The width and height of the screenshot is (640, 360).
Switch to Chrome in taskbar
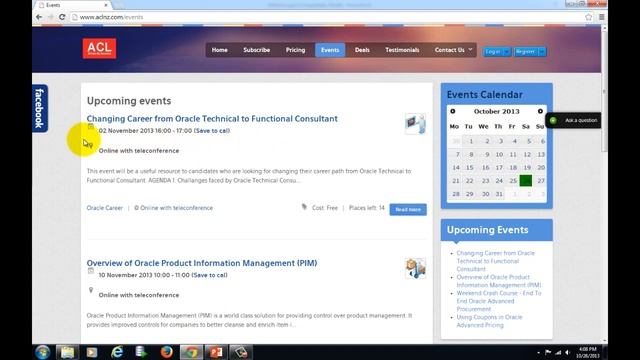pos(191,352)
